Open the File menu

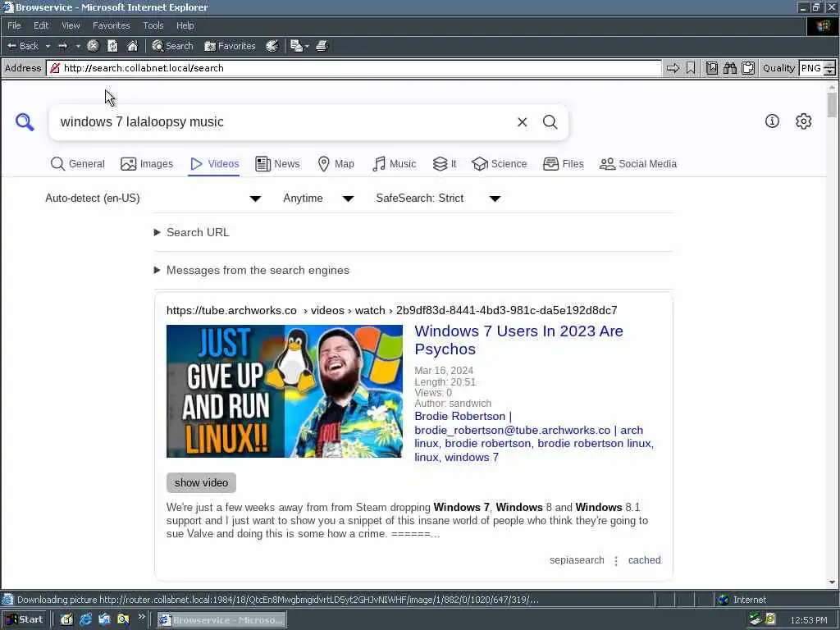[x=14, y=25]
